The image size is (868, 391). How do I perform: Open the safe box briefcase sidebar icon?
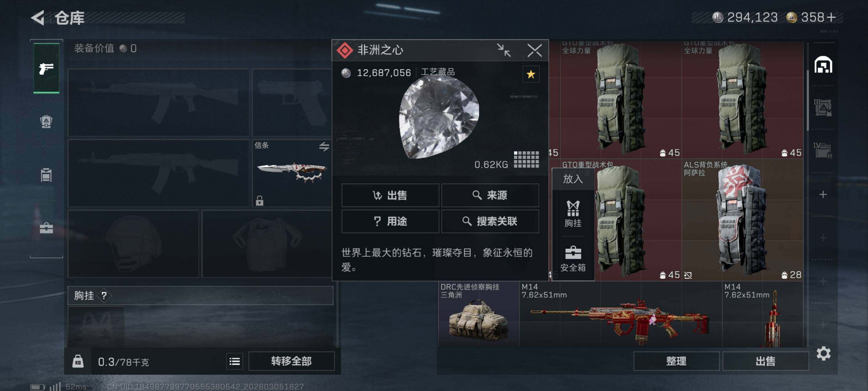pos(46,228)
